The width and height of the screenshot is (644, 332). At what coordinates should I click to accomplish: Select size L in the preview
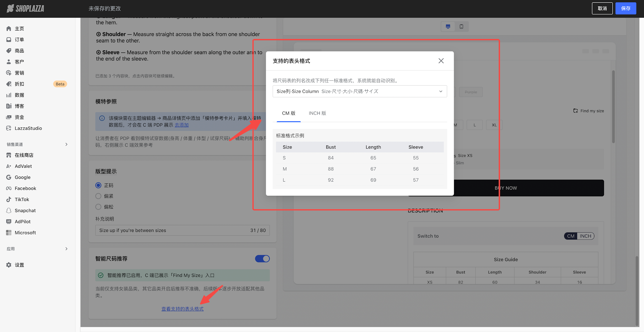(x=475, y=125)
